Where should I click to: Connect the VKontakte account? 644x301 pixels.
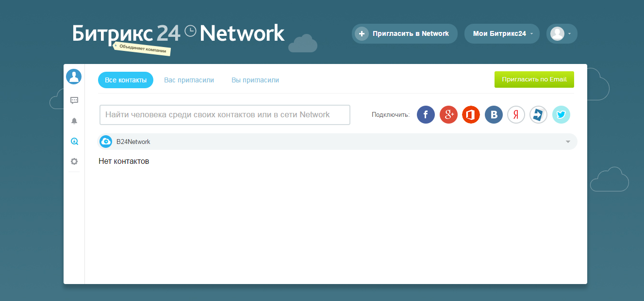click(494, 115)
